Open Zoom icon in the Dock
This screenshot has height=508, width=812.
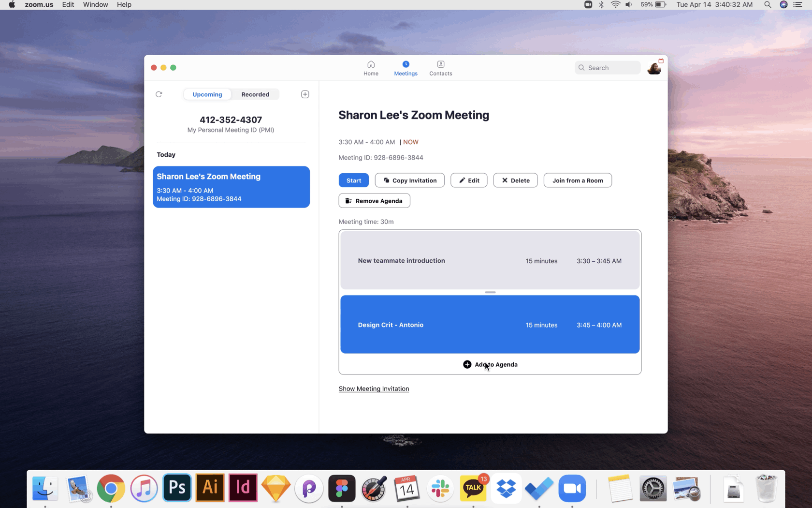(572, 488)
